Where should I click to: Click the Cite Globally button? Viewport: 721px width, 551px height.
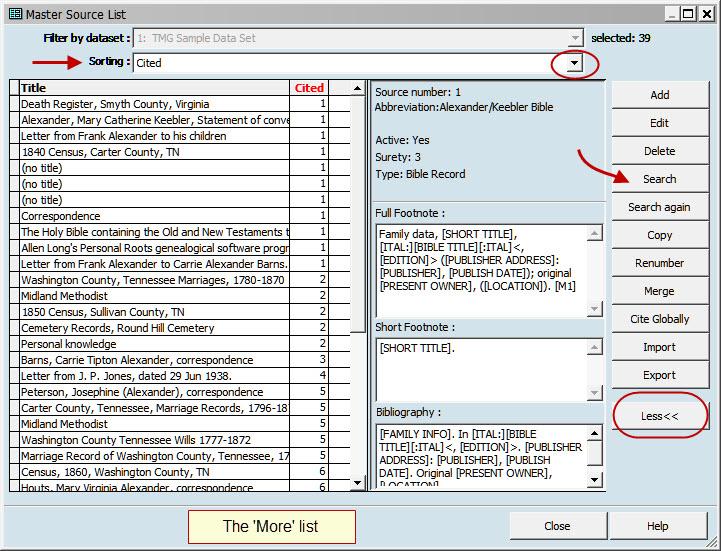click(660, 319)
